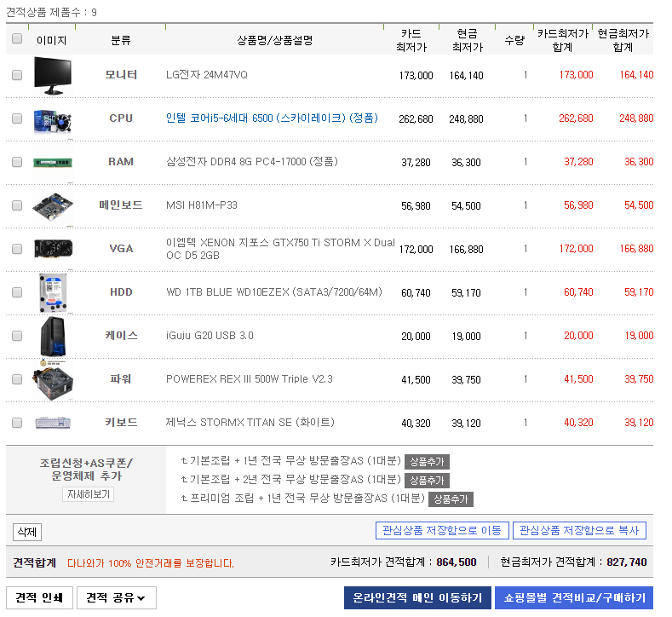Add 프리미엄 조립 + 1년 AS with 상품추가
Screen dimensions: 672x617
tap(451, 499)
